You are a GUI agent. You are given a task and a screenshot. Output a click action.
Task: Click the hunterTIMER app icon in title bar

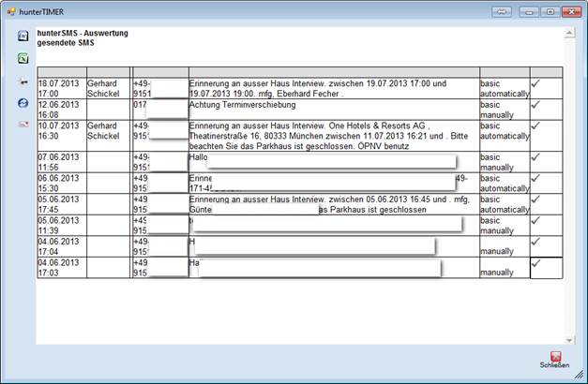point(11,10)
